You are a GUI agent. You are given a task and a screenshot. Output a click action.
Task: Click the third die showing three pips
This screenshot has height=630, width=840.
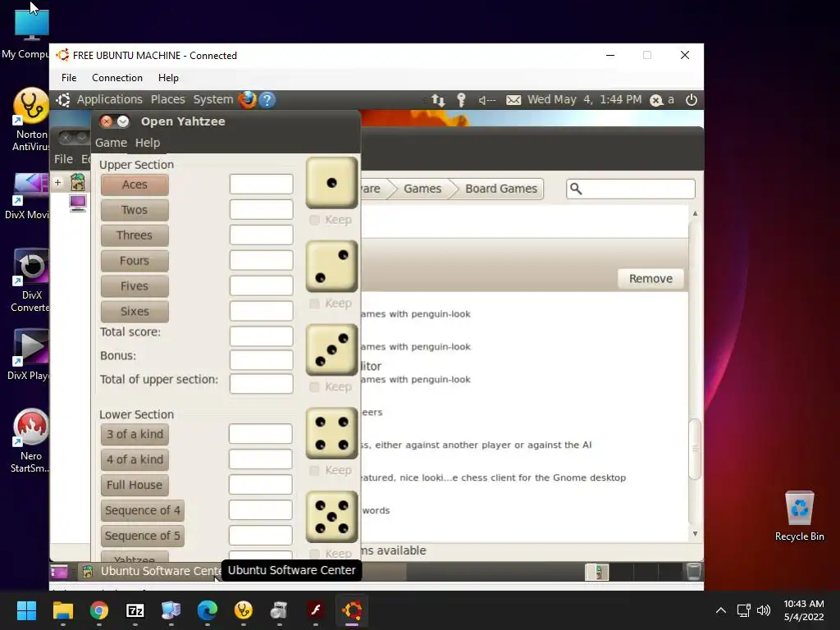(x=331, y=349)
